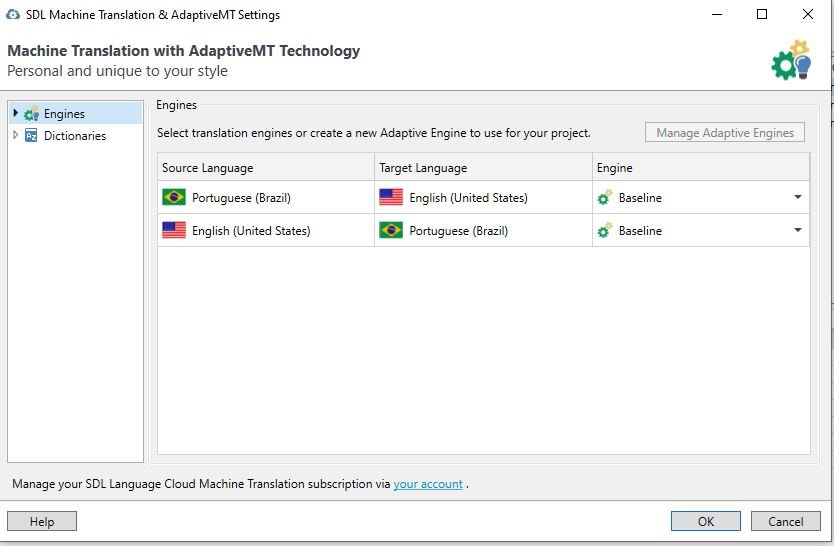Image resolution: width=834 pixels, height=546 pixels.
Task: Click the US flag in the second row's source
Action: click(x=174, y=230)
